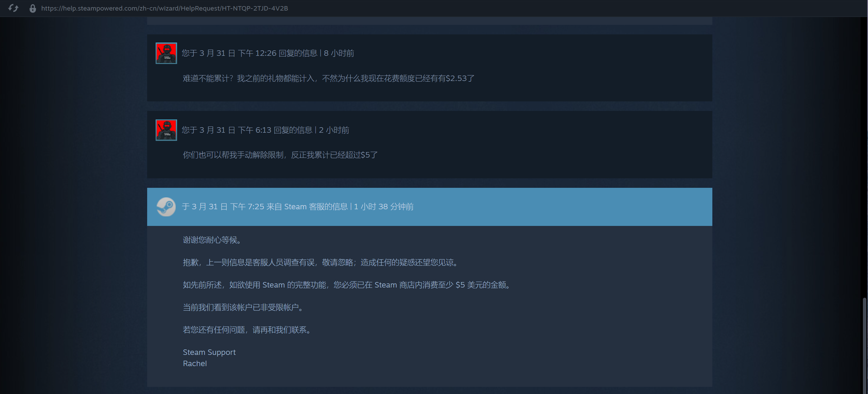Open the user avatar on the 6:13 message

166,130
